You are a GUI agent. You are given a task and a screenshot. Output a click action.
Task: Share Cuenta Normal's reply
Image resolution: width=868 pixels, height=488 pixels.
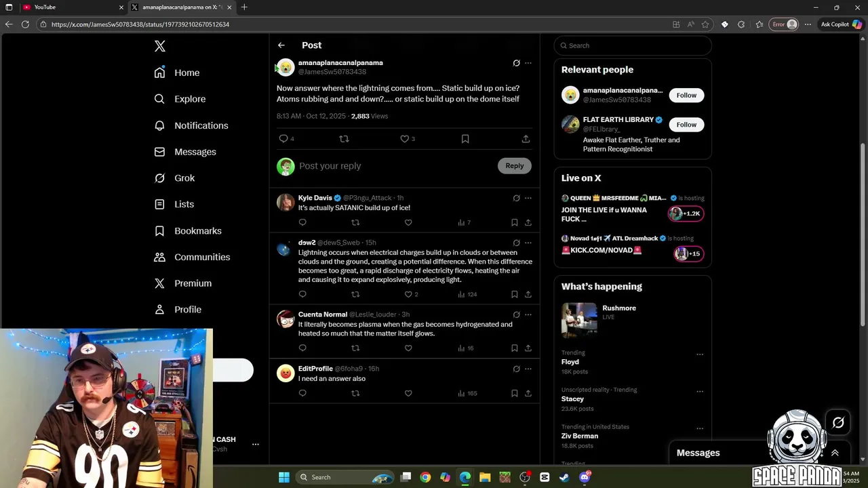pos(528,348)
